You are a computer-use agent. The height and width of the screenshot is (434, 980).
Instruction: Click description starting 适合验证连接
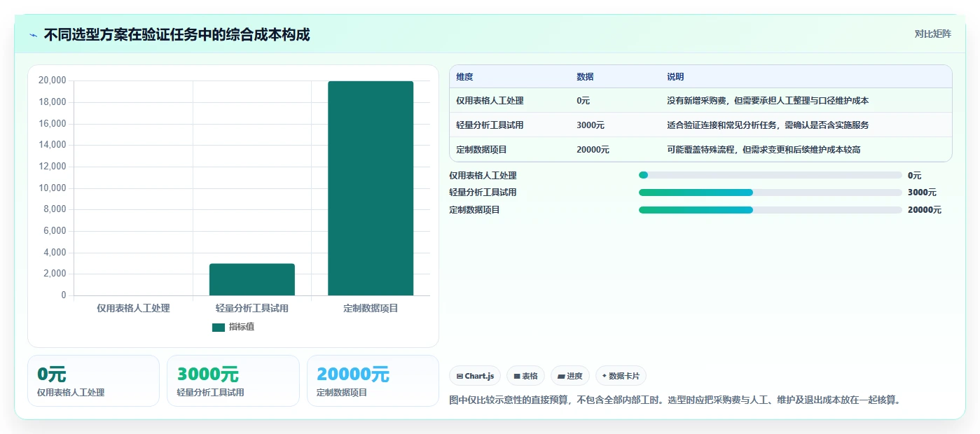tap(768, 125)
